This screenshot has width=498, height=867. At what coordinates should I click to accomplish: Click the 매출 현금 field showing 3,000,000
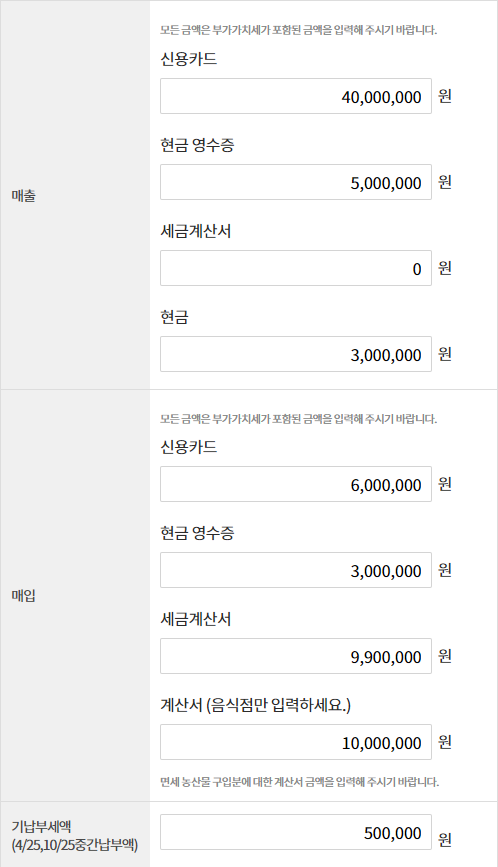click(x=296, y=354)
